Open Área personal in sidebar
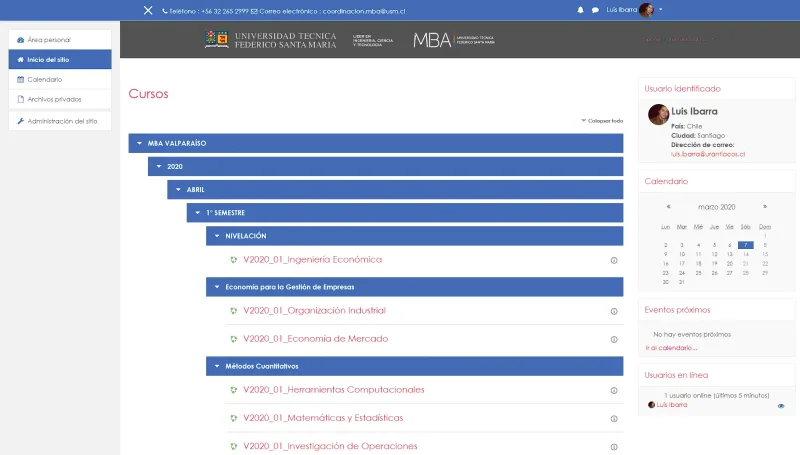Image resolution: width=800 pixels, height=455 pixels. (60, 39)
